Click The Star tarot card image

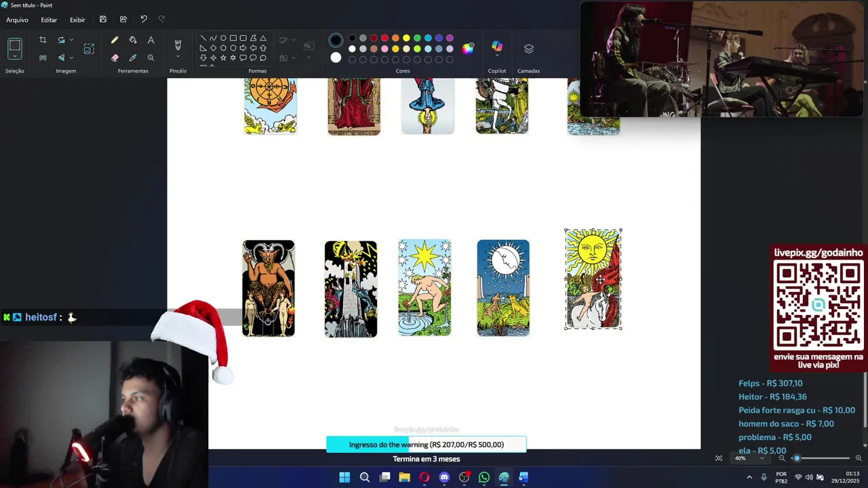pyautogui.click(x=425, y=287)
